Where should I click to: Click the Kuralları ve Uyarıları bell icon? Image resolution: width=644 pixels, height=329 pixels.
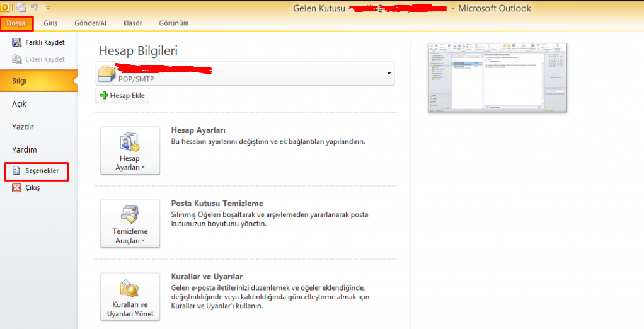point(130,288)
